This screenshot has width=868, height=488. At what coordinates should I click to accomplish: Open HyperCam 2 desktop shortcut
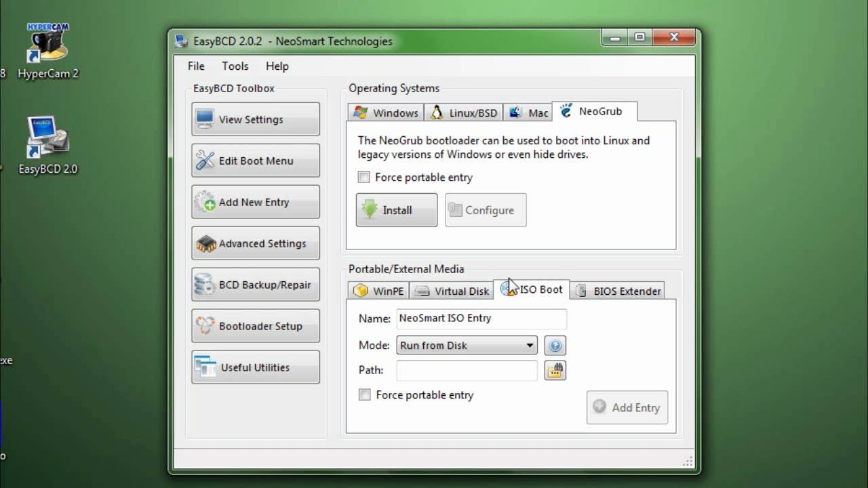pyautogui.click(x=48, y=52)
